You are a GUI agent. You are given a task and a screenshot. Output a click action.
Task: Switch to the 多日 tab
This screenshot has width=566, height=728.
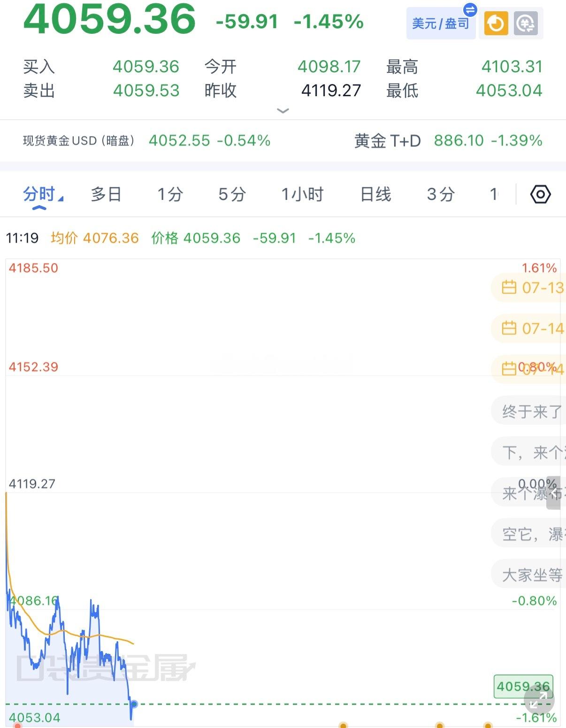tap(106, 194)
